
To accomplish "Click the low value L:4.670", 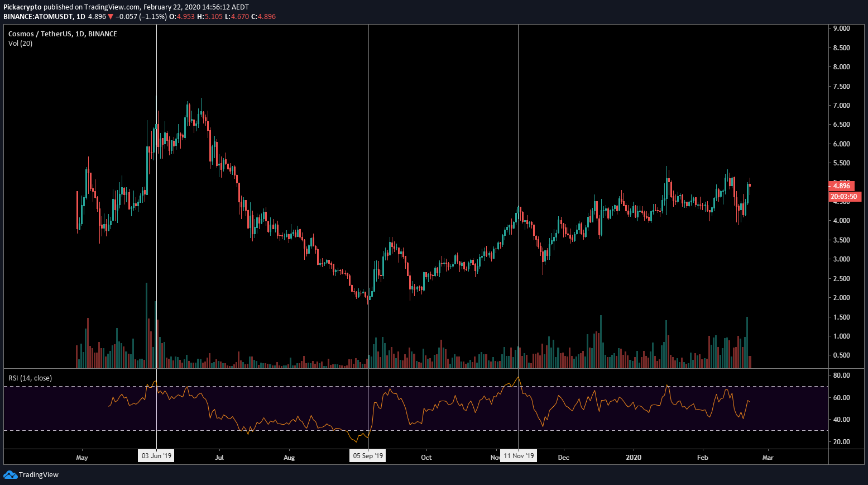I will pyautogui.click(x=237, y=17).
